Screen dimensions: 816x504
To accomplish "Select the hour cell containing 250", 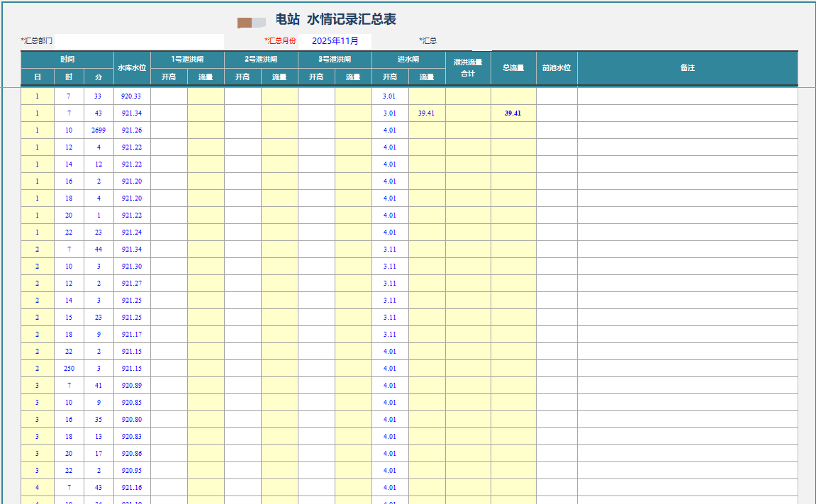I will tap(69, 369).
